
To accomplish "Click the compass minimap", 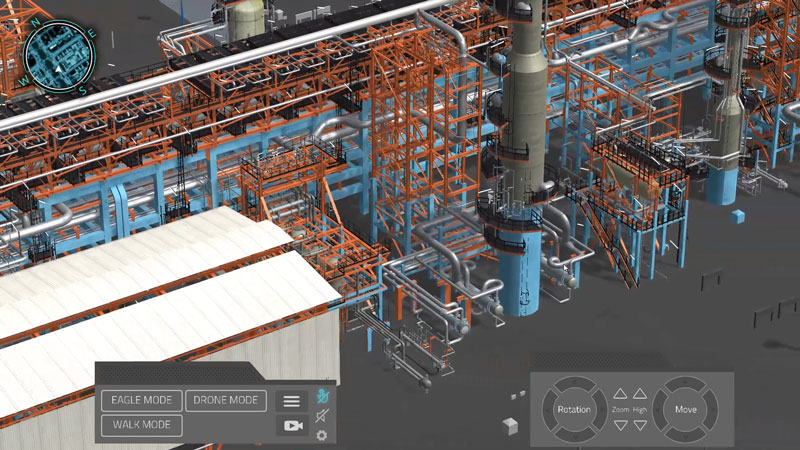I will 59,56.
